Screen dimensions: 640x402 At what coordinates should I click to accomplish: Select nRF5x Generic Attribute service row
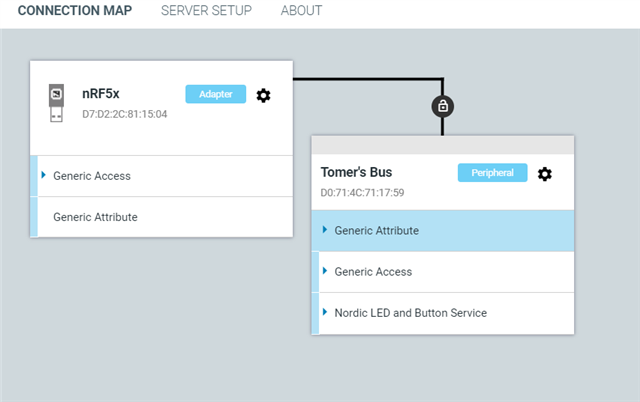tap(95, 217)
